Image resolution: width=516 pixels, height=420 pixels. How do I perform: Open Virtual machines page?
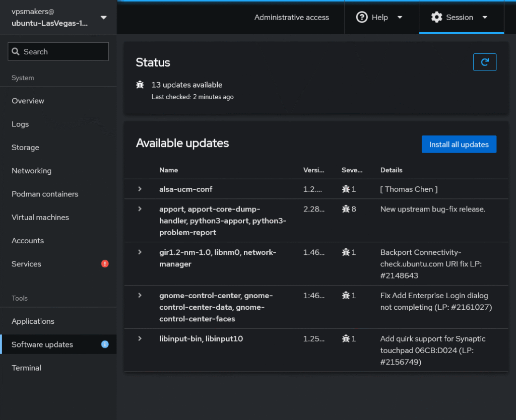58,218
